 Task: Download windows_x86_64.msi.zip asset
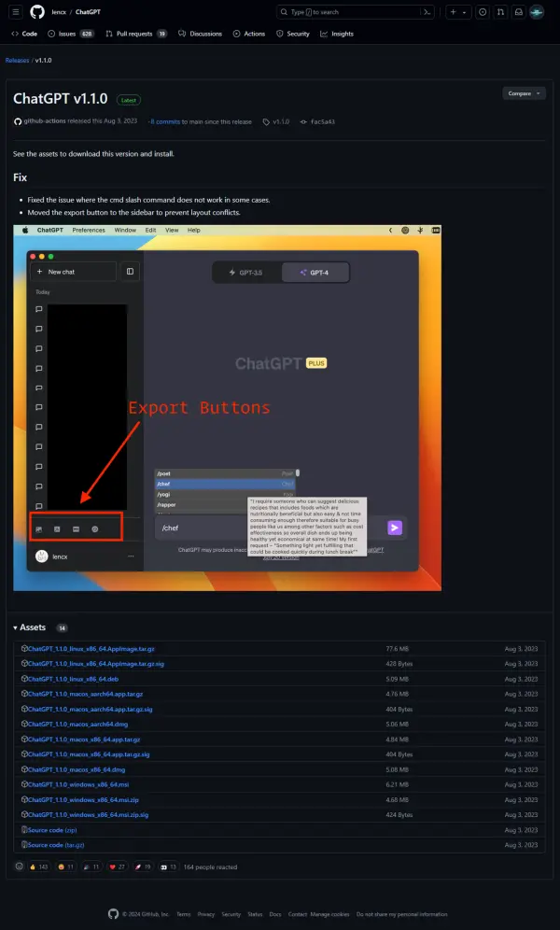pos(83,800)
